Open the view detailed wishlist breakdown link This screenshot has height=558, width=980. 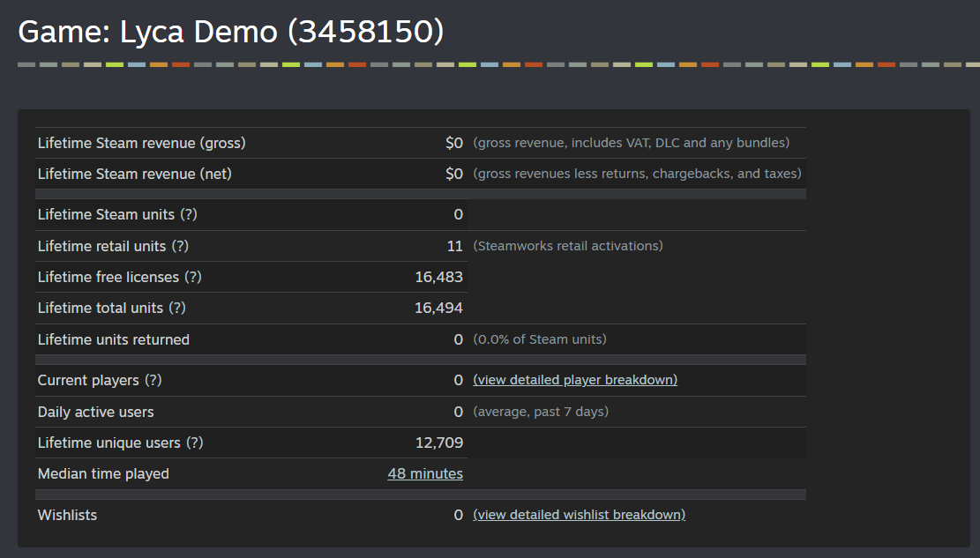579,515
